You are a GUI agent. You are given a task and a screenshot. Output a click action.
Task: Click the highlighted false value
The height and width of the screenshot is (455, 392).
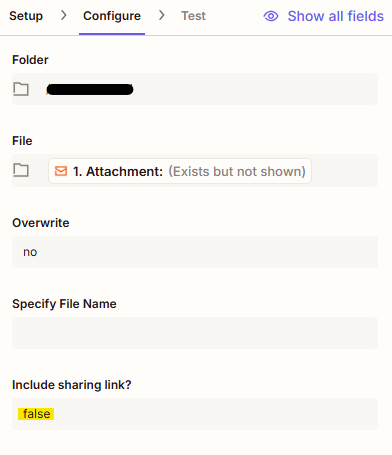[36, 414]
